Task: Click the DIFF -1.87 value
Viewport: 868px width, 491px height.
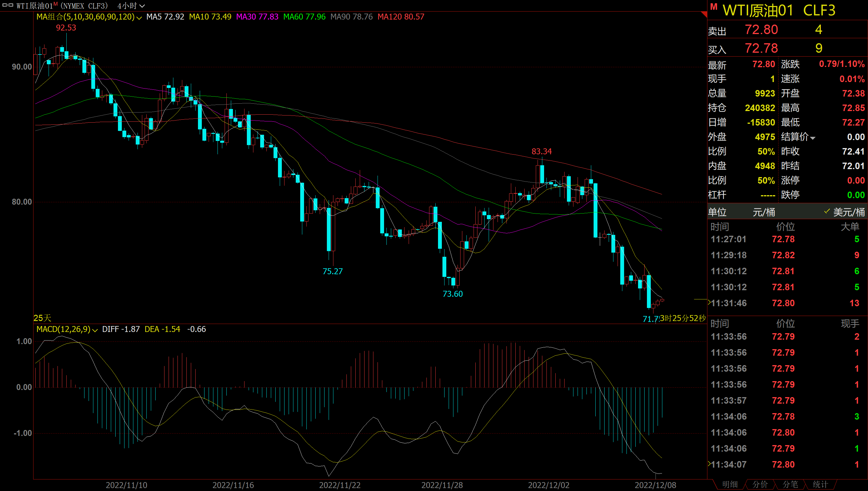Action: [x=121, y=329]
